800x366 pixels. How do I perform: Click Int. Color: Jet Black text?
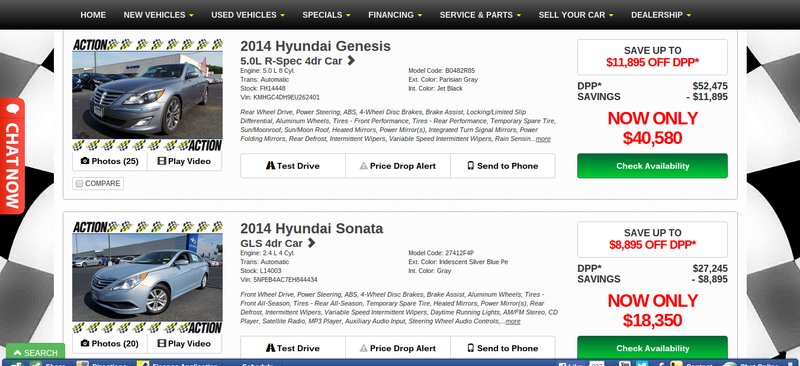[435, 88]
